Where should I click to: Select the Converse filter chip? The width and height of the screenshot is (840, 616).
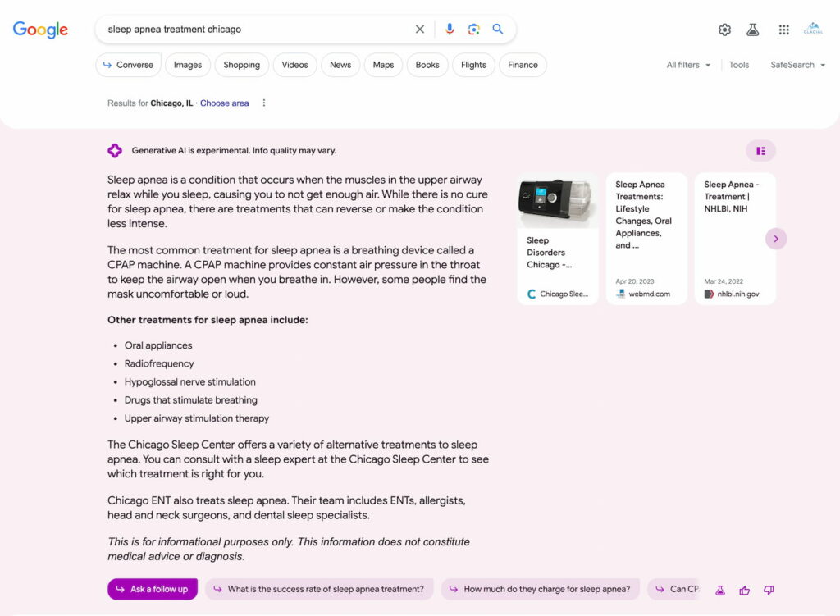129,65
